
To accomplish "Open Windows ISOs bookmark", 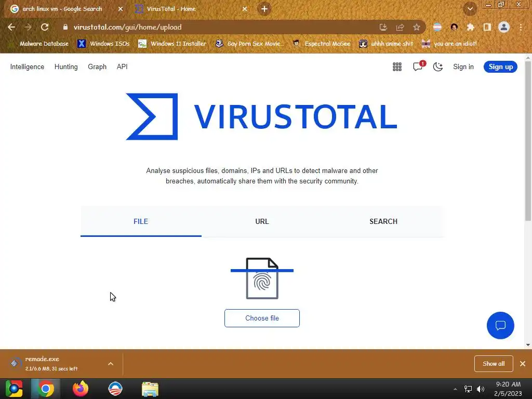I will (104, 44).
